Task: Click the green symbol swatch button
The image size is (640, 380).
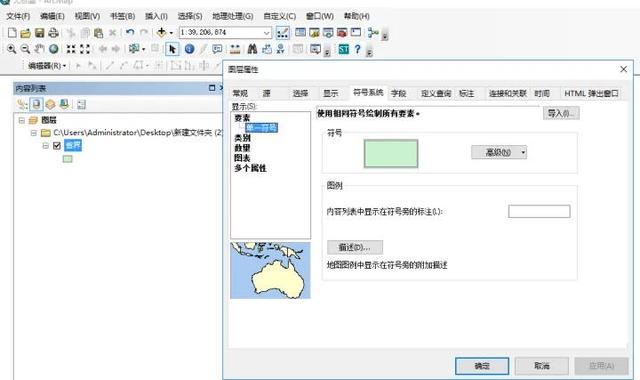Action: [x=391, y=153]
